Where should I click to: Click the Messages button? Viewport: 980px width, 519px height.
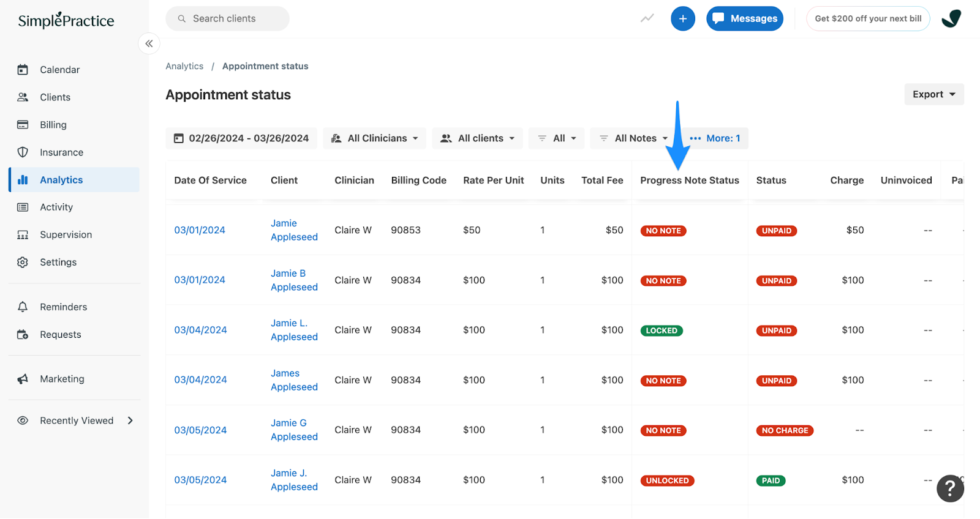745,19
